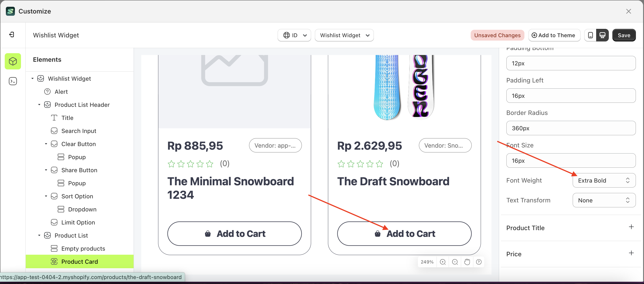Collapse the Product List tree node
This screenshot has height=284, width=644.
(x=39, y=235)
